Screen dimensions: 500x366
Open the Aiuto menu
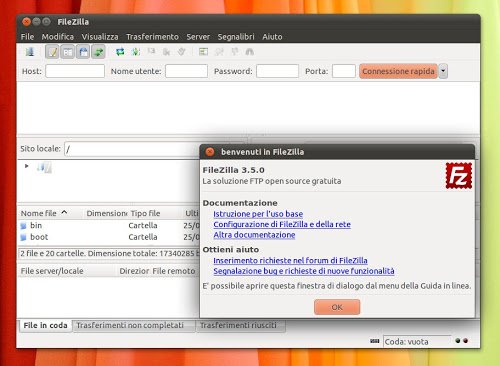272,37
